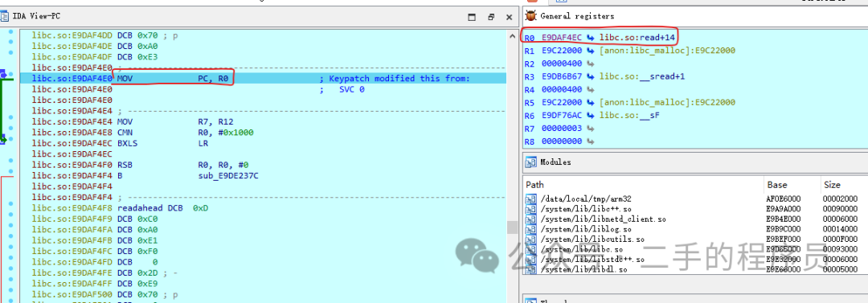Select the R6 value E9DF76AC

pos(562,115)
